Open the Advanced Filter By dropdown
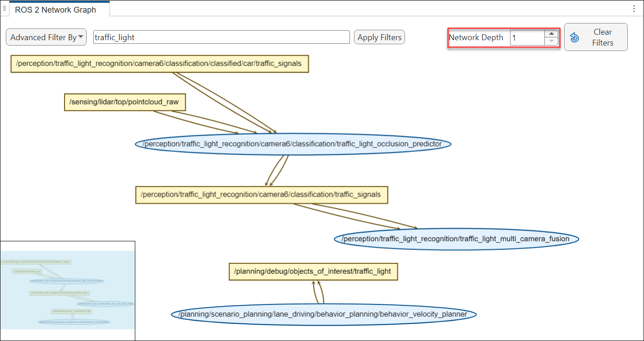Image resolution: width=644 pixels, height=341 pixels. [x=46, y=37]
